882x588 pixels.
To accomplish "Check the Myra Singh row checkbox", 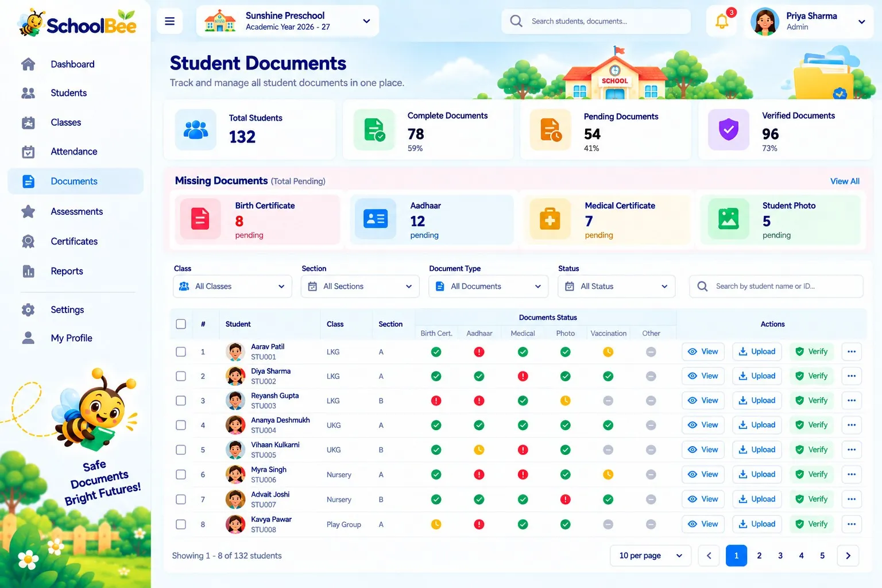I will point(181,474).
